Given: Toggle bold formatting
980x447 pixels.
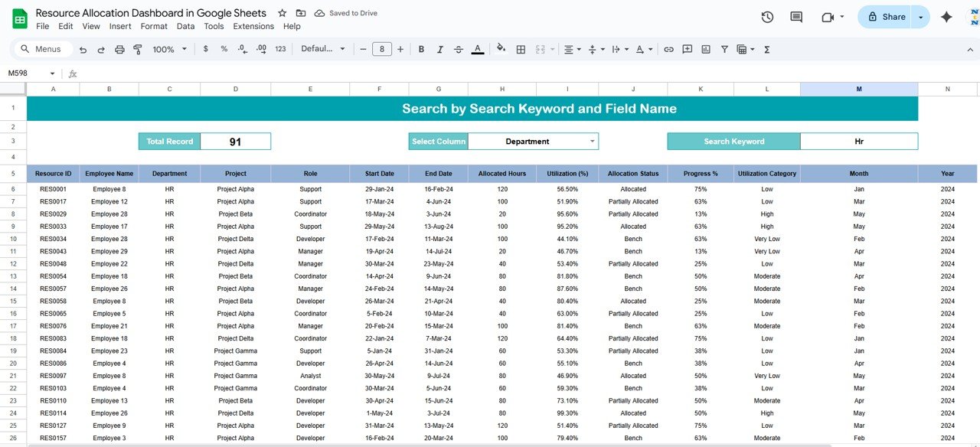Looking at the screenshot, I should click(x=421, y=49).
